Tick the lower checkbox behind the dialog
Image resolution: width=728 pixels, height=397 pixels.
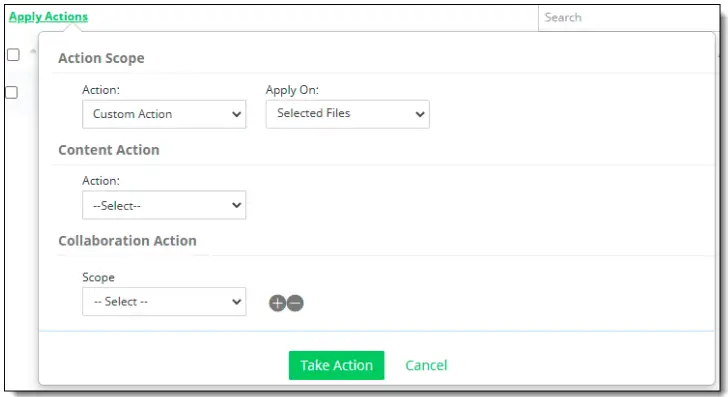coord(12,92)
